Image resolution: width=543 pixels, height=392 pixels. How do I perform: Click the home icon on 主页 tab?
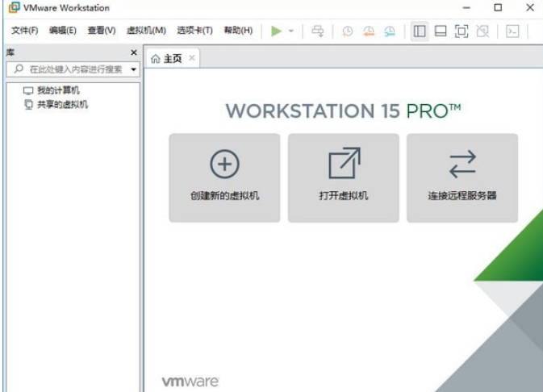click(156, 59)
